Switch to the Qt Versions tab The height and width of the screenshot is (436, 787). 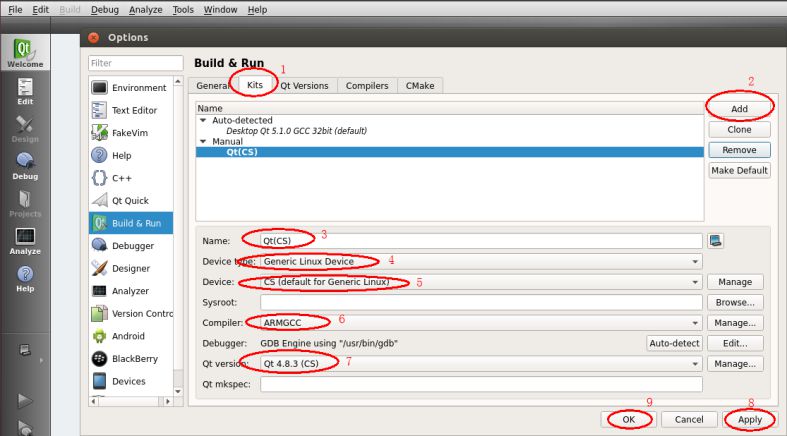pyautogui.click(x=304, y=86)
